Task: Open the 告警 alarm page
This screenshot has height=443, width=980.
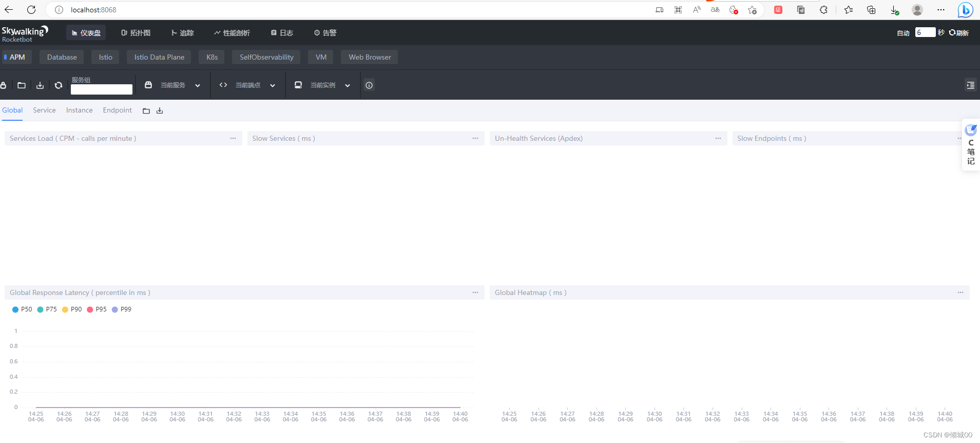Action: coord(325,32)
